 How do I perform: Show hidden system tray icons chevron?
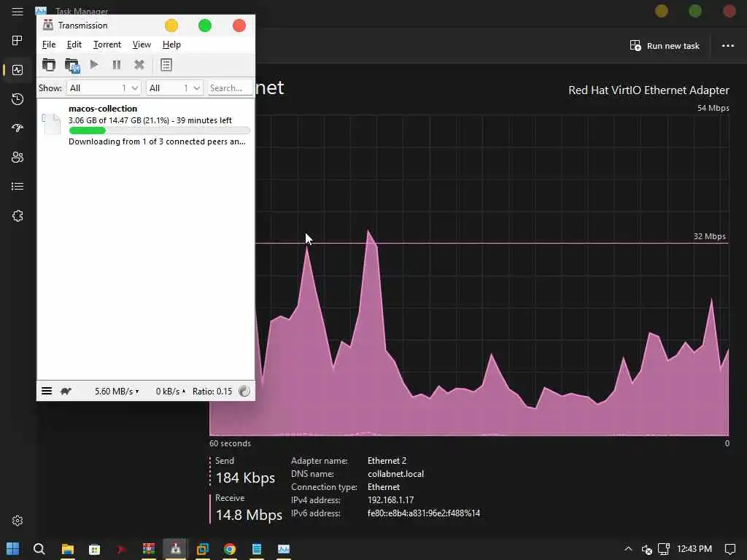628,549
